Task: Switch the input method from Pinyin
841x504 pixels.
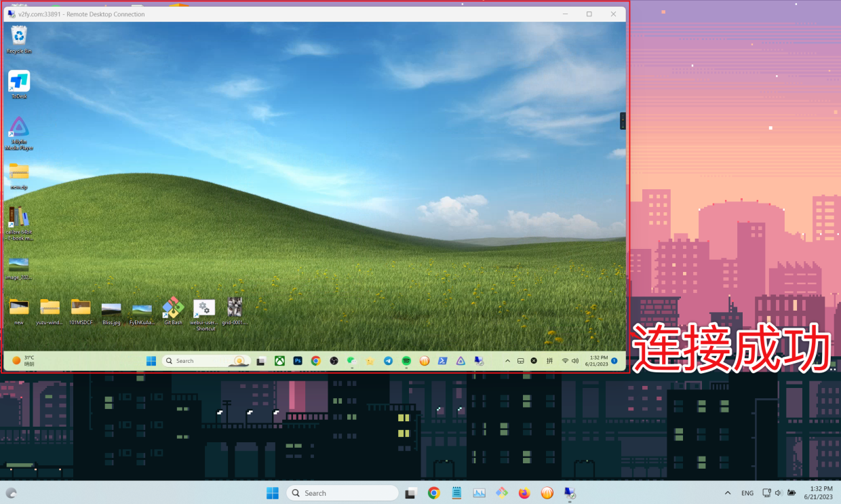Action: [549, 360]
